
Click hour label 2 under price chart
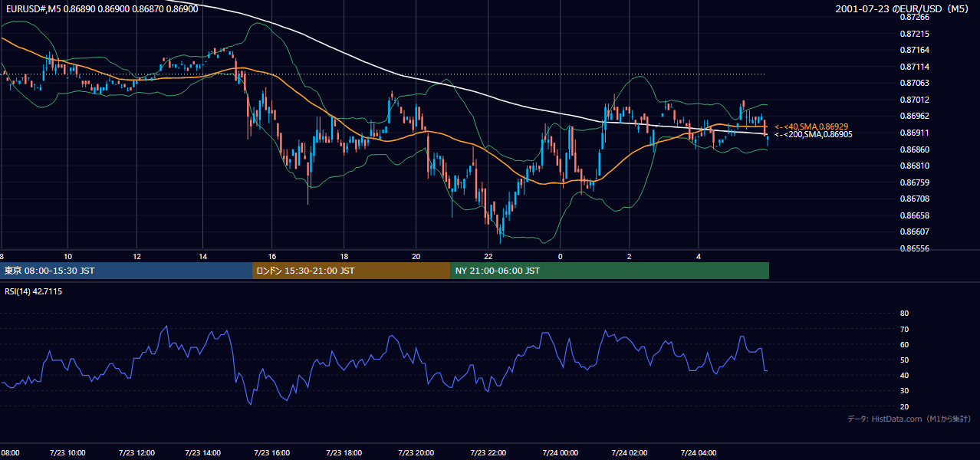[x=629, y=256]
